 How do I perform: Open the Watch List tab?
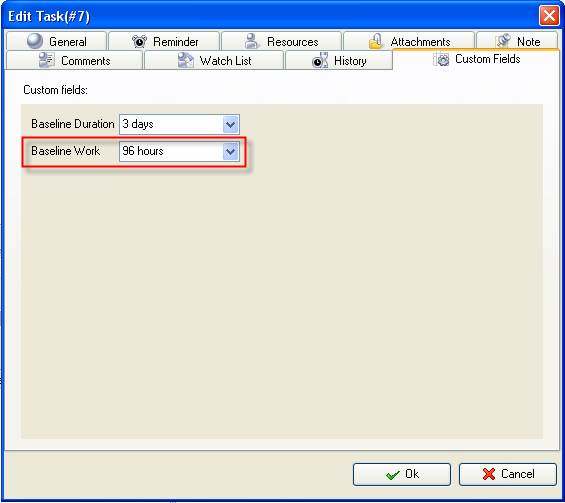click(x=214, y=60)
